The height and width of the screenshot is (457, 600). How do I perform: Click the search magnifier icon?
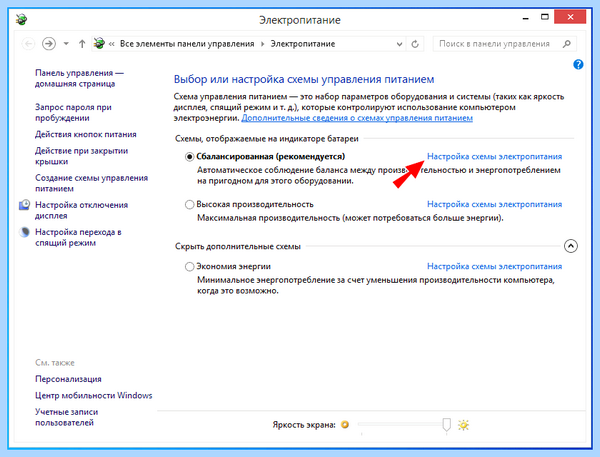pos(567,44)
